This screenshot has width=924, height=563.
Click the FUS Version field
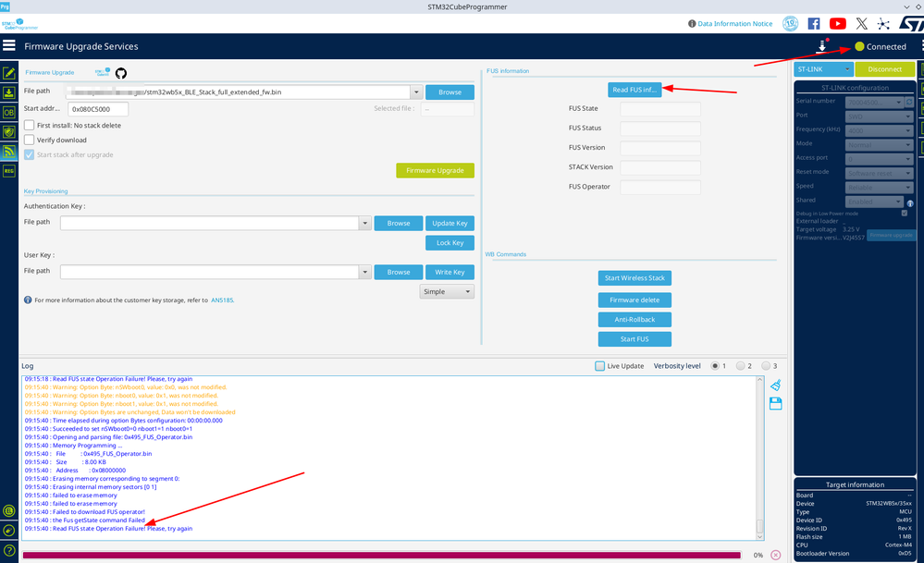click(660, 148)
